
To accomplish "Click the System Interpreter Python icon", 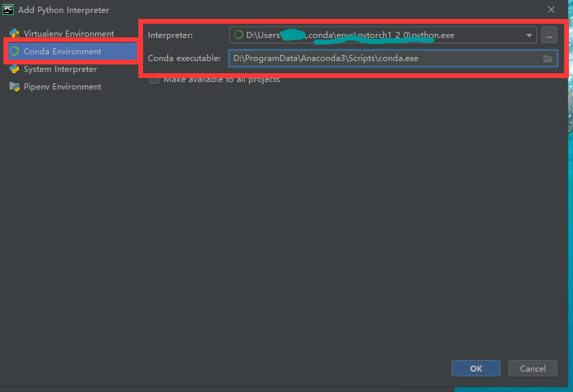I will coord(14,69).
